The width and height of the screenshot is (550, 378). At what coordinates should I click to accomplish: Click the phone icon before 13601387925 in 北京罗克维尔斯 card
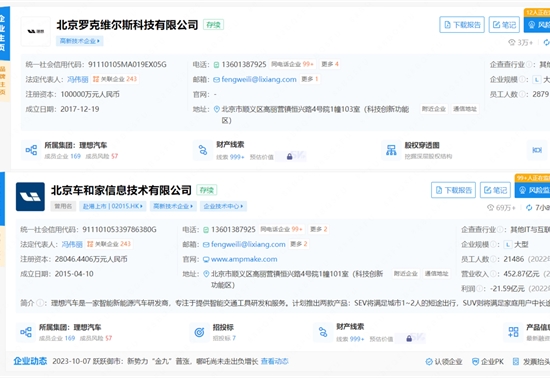point(216,65)
